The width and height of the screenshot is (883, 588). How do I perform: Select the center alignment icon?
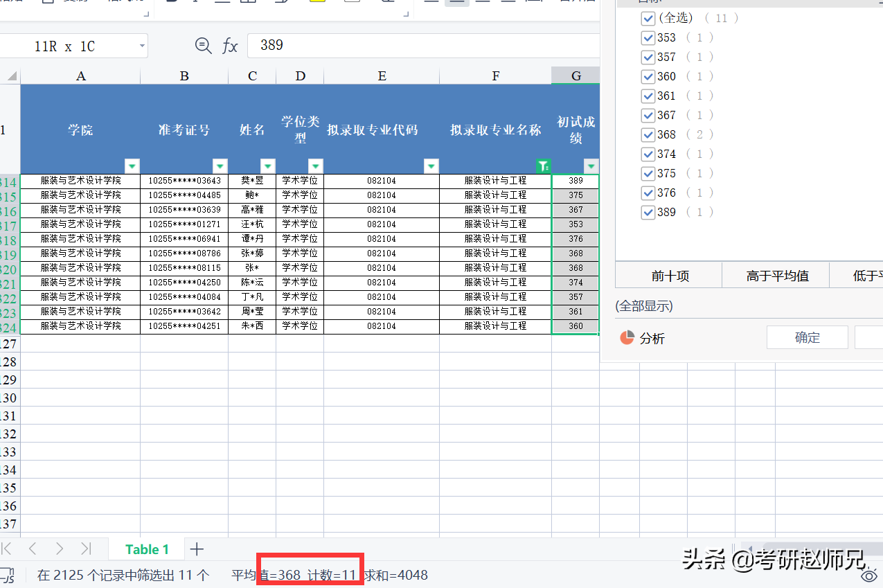(457, 3)
